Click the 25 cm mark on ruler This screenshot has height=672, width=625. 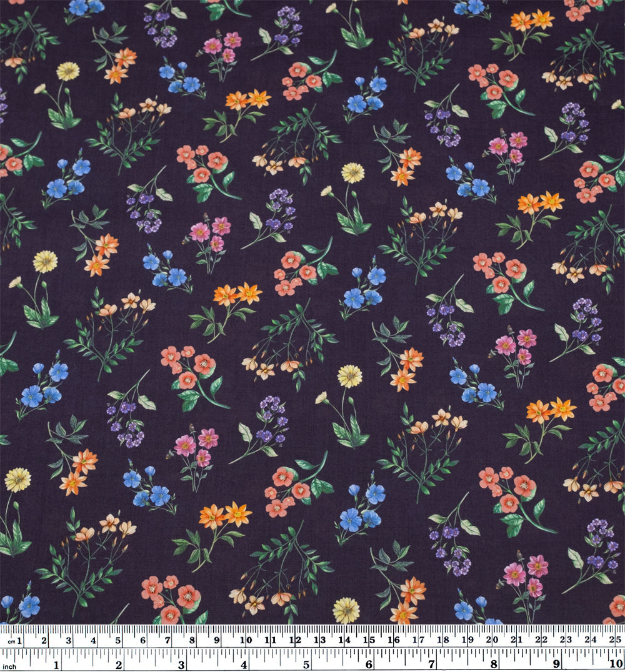(x=614, y=640)
